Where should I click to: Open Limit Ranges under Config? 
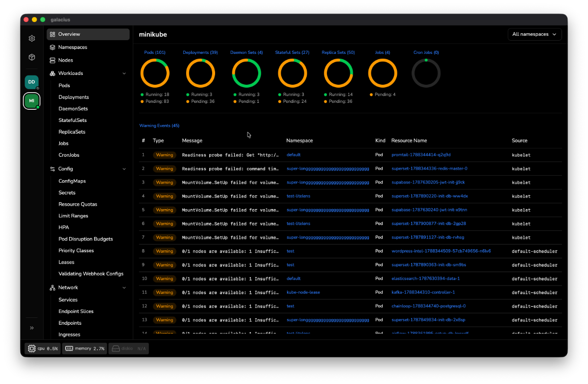[73, 216]
